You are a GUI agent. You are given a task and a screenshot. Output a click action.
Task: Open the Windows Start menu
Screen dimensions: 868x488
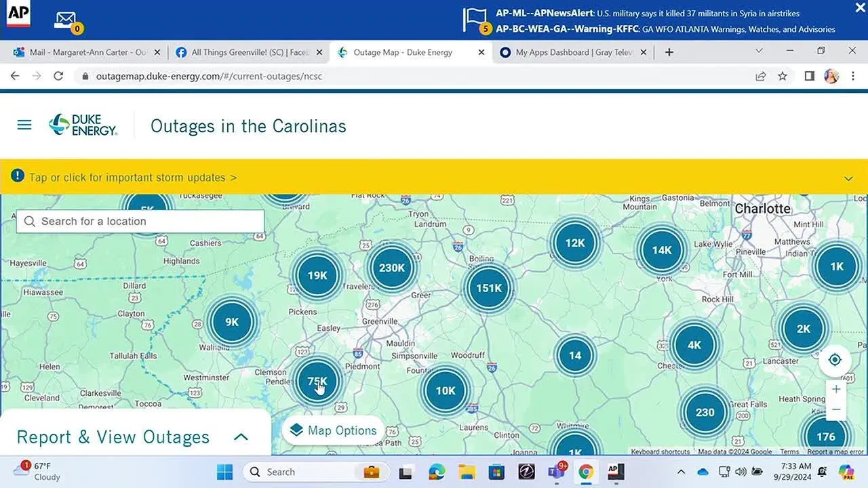[224, 472]
